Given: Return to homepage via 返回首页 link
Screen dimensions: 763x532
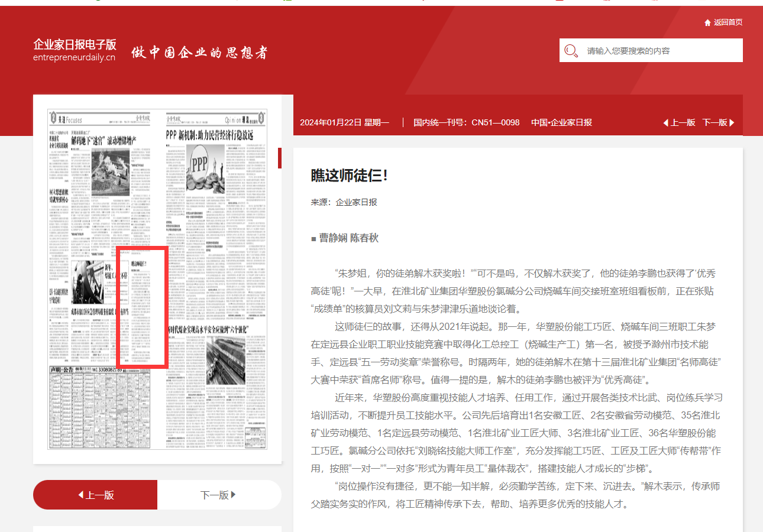Looking at the screenshot, I should (x=728, y=22).
